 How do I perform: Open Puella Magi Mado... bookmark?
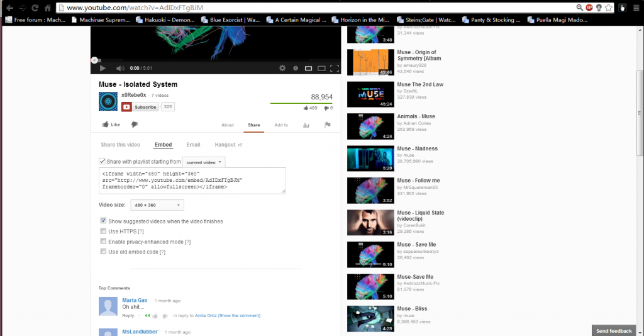(x=557, y=20)
